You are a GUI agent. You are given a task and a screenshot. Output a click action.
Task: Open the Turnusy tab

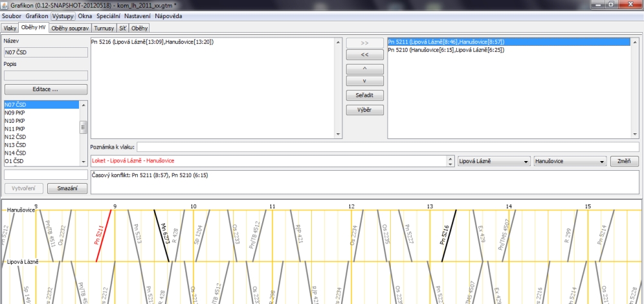104,28
